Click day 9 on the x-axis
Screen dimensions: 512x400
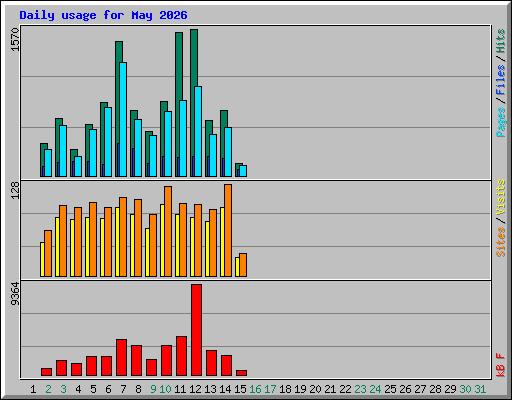coord(153,389)
